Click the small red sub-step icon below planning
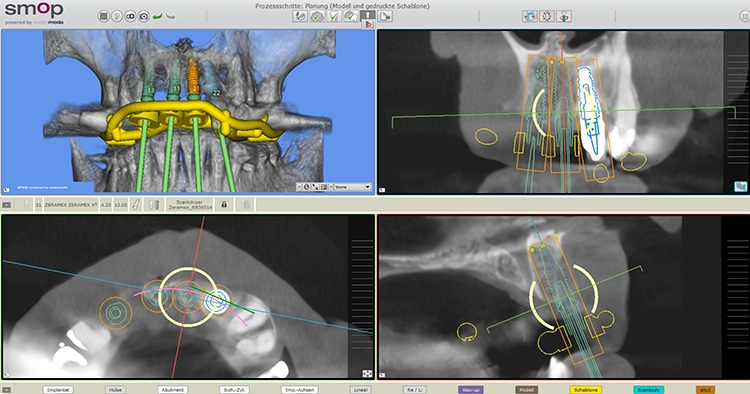750x394 pixels. (368, 24)
